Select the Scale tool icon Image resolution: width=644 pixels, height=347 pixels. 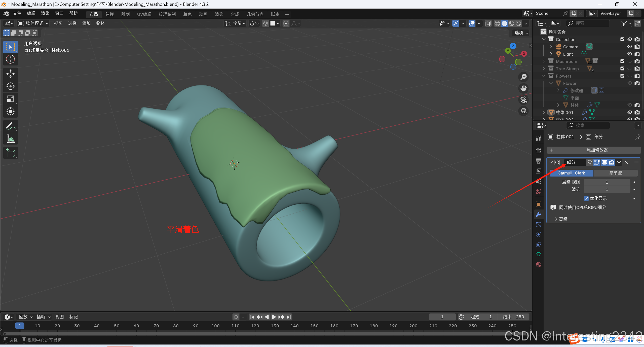point(10,99)
